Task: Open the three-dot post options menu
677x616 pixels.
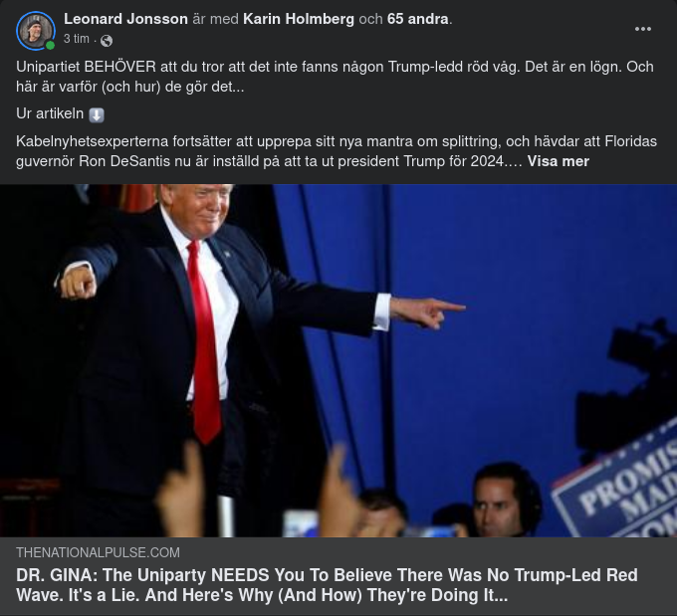Action: 642,29
